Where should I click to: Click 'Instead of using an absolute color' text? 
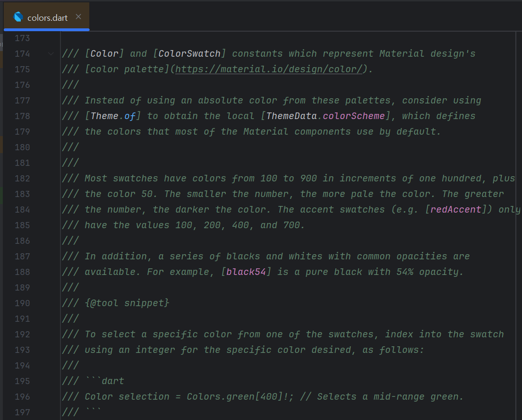pos(181,101)
